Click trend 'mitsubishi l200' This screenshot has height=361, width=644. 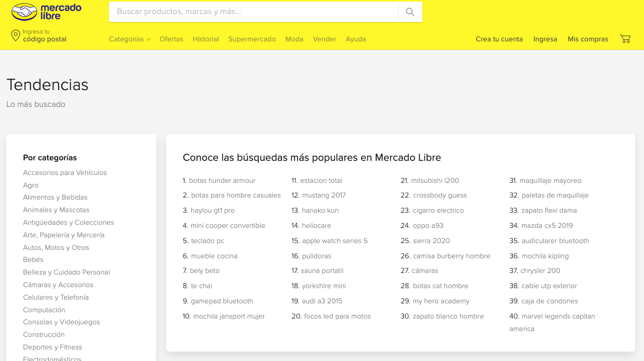click(x=435, y=181)
